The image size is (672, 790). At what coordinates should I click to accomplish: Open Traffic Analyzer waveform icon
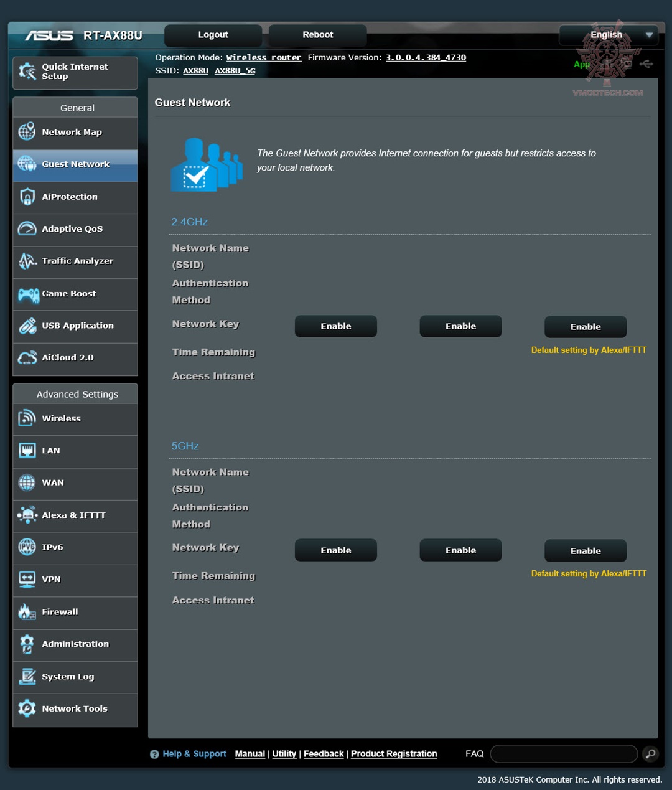27,261
